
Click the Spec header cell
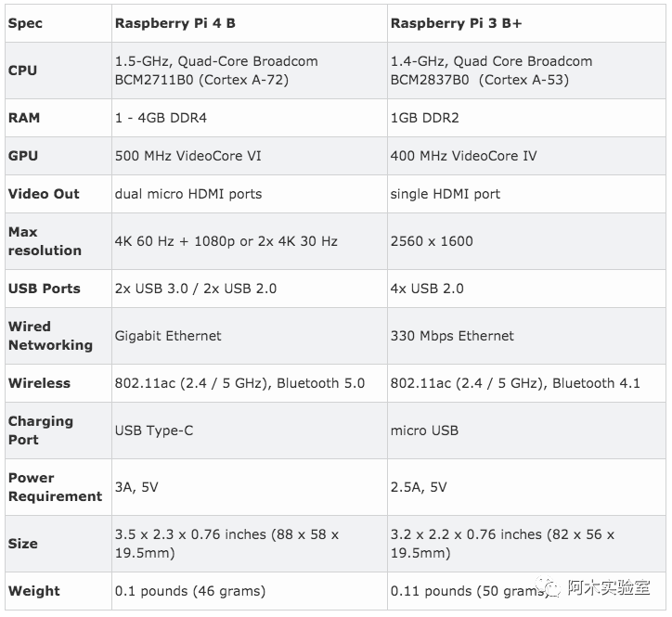tap(25, 23)
